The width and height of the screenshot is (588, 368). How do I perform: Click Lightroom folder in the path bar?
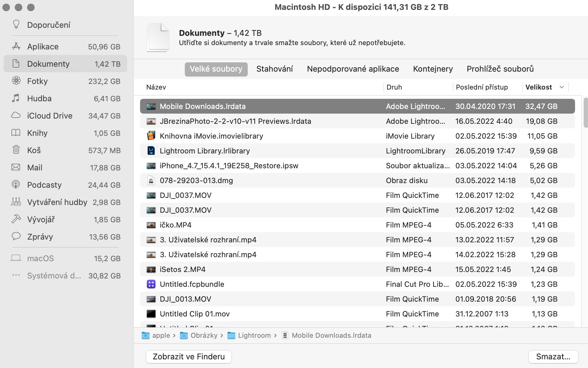tap(254, 336)
